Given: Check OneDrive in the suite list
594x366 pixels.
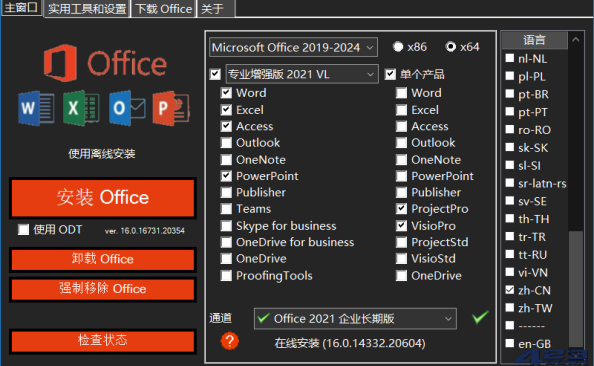Looking at the screenshot, I should 226,259.
